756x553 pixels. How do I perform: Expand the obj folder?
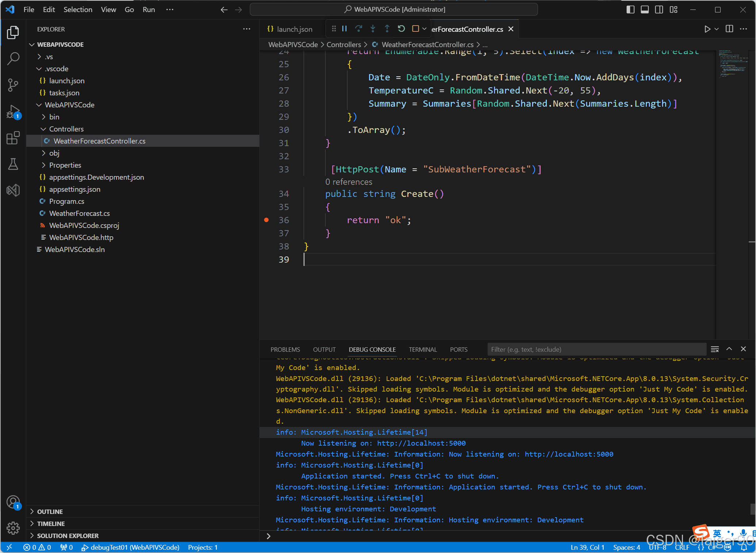54,153
